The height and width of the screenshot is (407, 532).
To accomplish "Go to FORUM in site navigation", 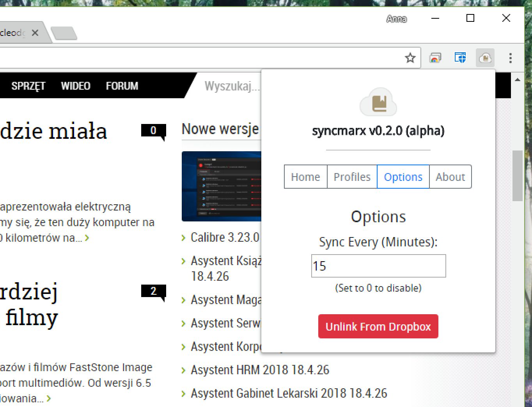I will point(122,86).
